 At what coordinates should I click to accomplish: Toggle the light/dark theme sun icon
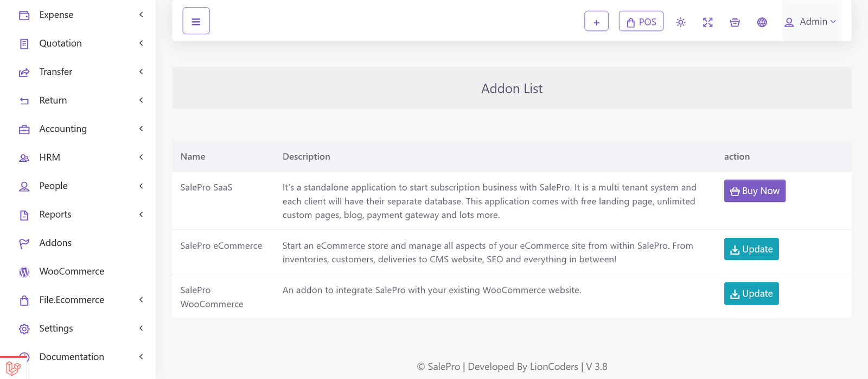click(680, 22)
